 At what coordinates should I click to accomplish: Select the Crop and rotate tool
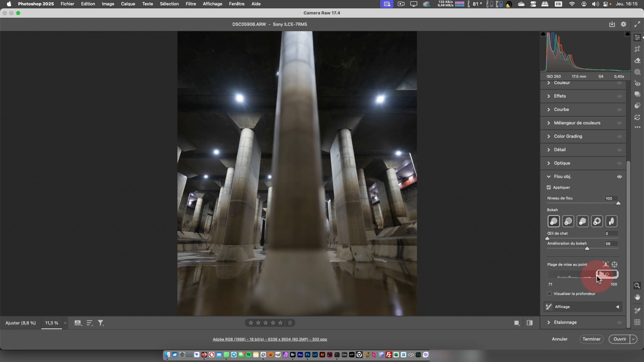point(637,49)
